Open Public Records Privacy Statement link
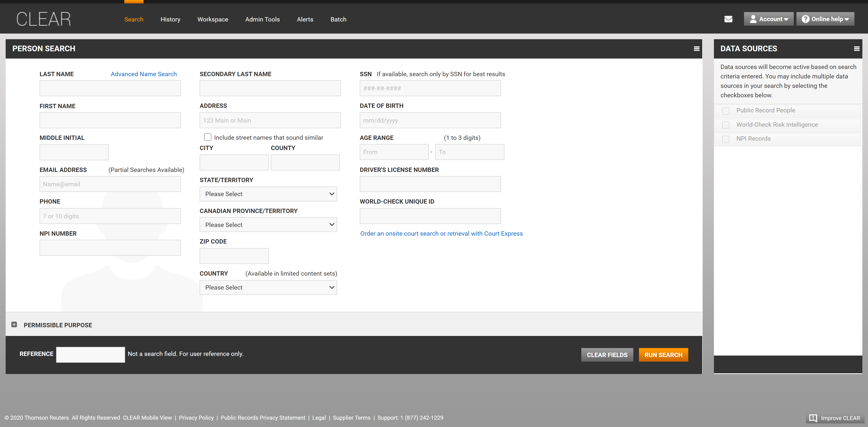 pyautogui.click(x=263, y=418)
